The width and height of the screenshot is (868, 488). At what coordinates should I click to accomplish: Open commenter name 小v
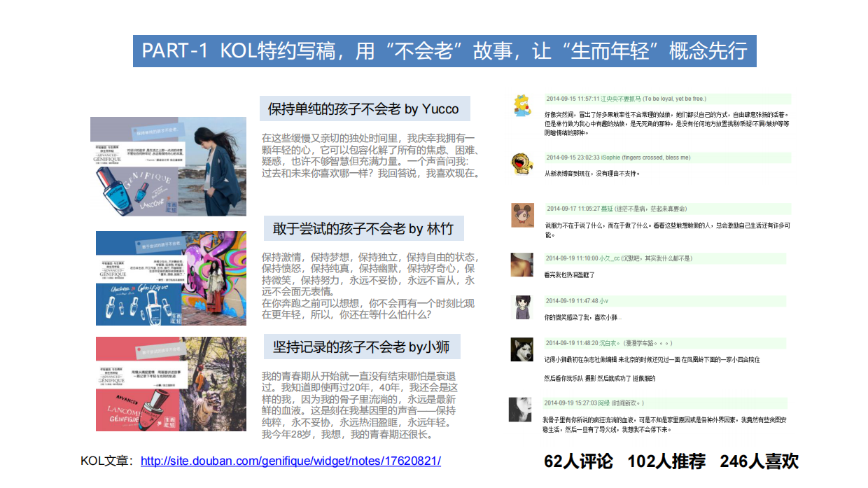(604, 301)
